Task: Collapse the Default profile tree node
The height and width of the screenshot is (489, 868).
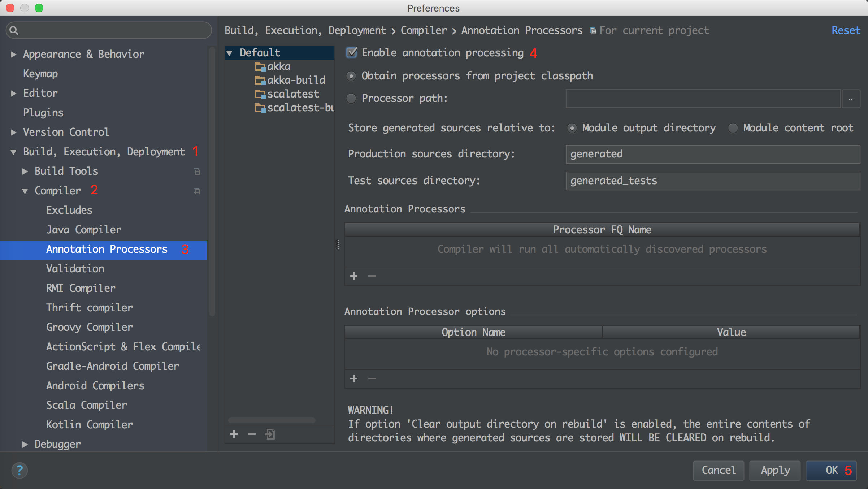Action: tap(230, 53)
